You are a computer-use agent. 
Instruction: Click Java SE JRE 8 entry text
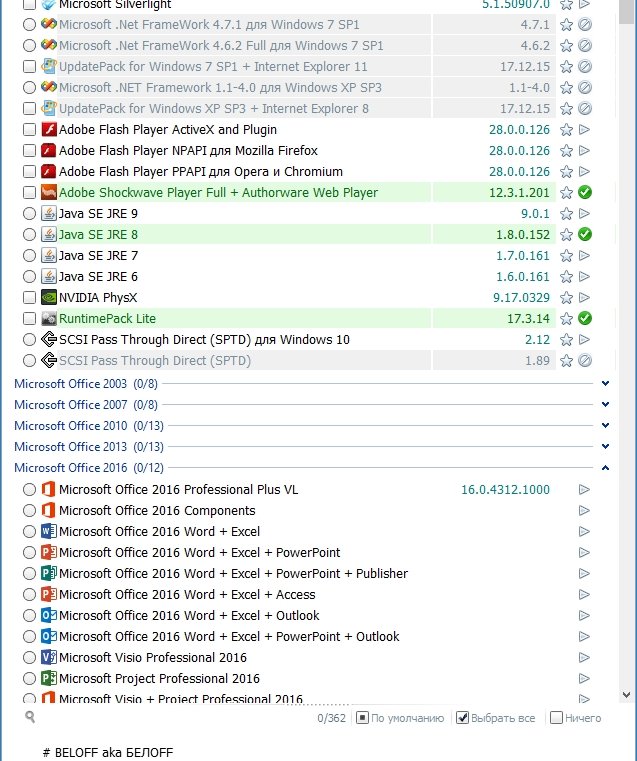pos(98,235)
